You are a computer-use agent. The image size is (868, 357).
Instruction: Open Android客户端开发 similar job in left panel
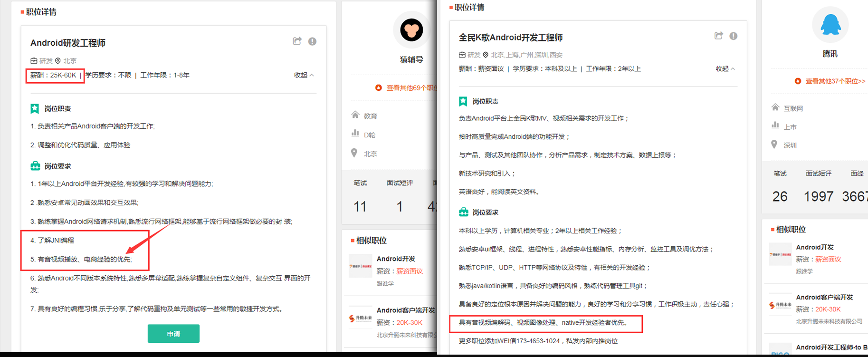[x=406, y=310]
